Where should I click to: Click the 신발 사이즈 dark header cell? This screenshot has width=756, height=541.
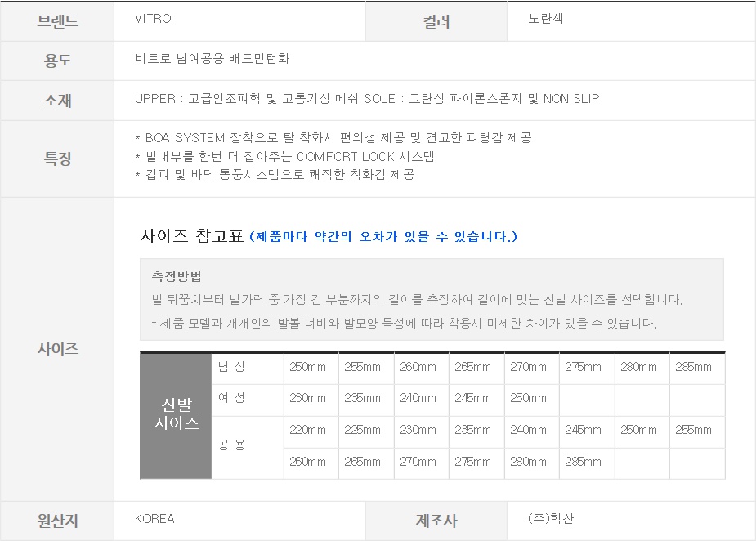(176, 414)
